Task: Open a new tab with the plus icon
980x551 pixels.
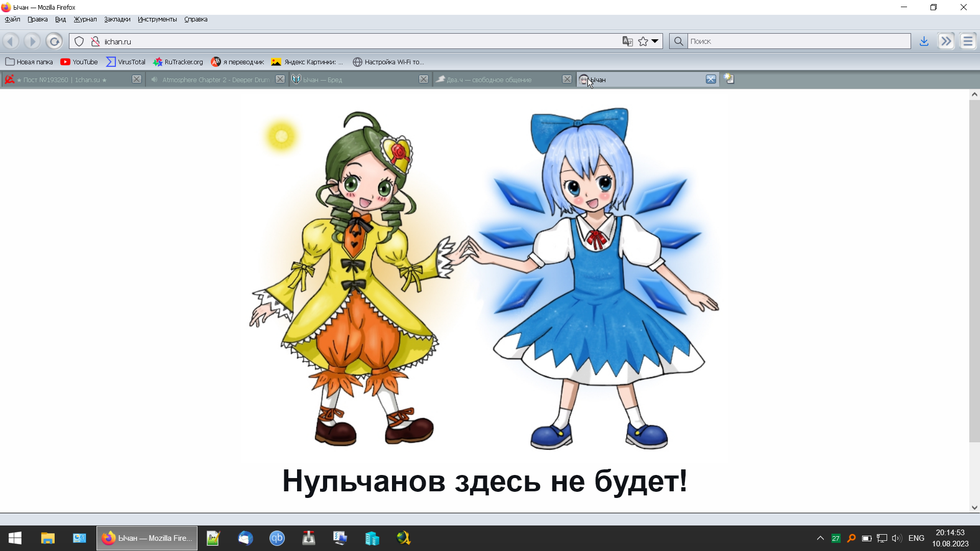Action: coord(729,79)
